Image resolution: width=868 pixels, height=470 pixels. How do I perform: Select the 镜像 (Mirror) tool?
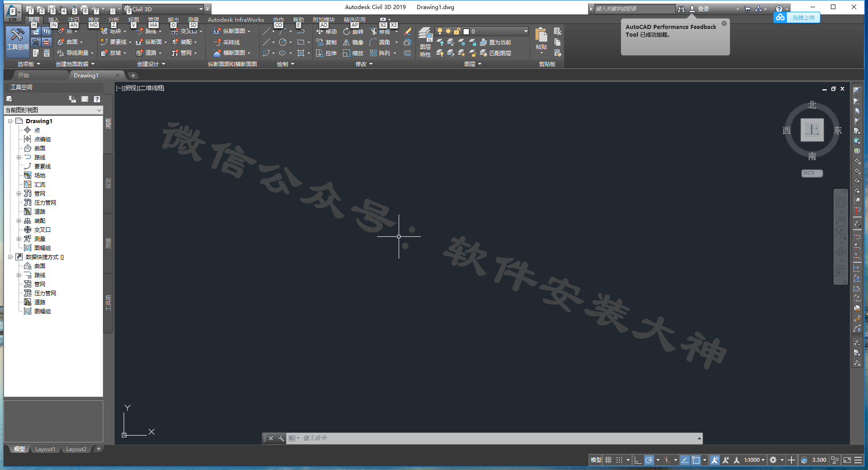[353, 42]
